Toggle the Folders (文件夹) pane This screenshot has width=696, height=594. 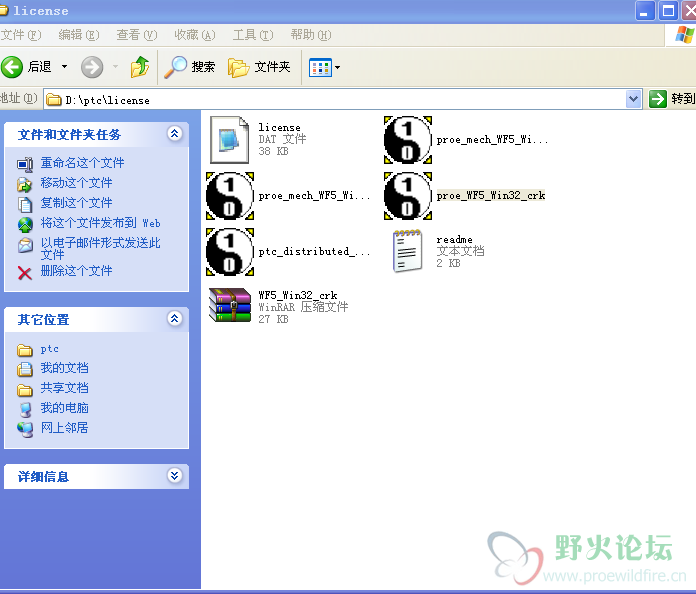pyautogui.click(x=259, y=67)
